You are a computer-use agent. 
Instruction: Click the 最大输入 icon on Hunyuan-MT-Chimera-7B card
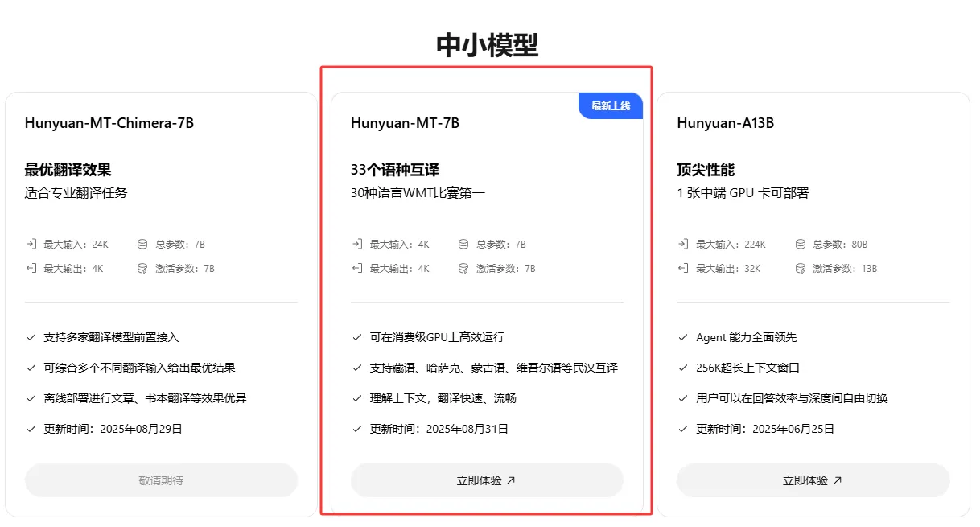coord(33,244)
